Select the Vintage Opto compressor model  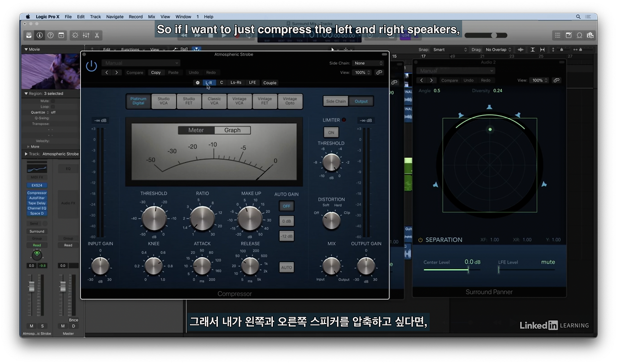(x=290, y=101)
